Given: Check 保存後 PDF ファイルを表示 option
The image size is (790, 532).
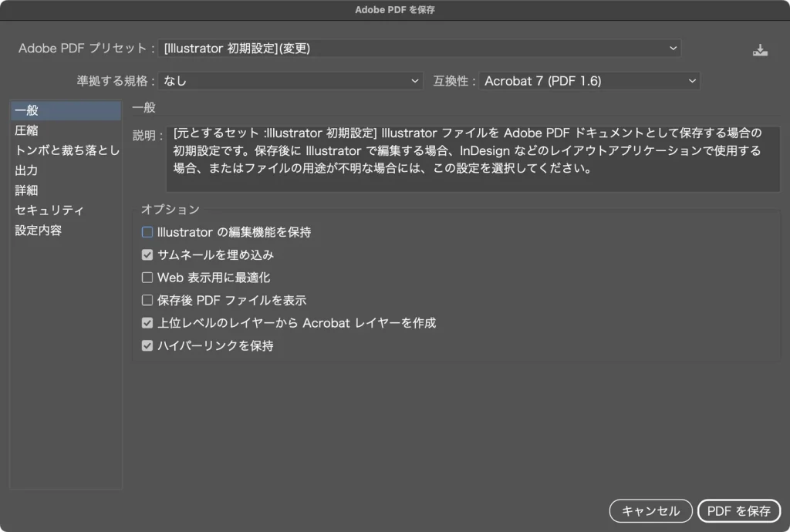Looking at the screenshot, I should pos(147,301).
